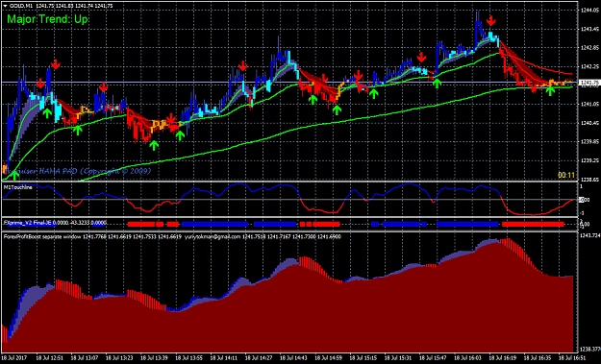Click the '18 Jul 12:51' time label

coord(50,358)
